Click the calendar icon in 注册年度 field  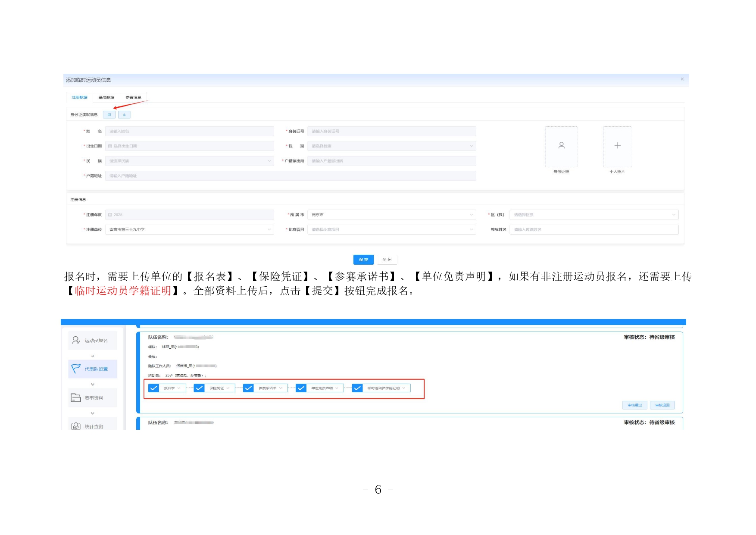coord(110,215)
